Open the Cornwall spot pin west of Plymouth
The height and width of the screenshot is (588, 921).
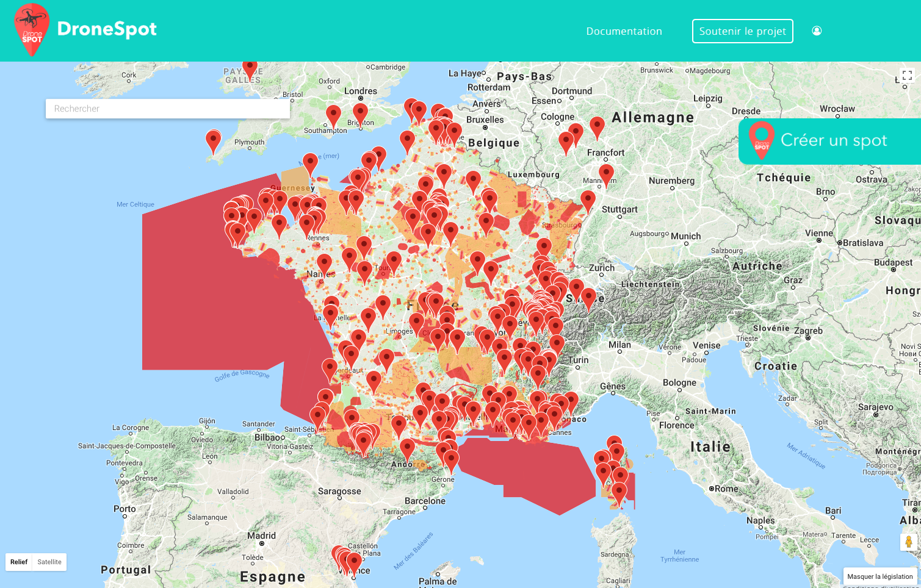[213, 142]
